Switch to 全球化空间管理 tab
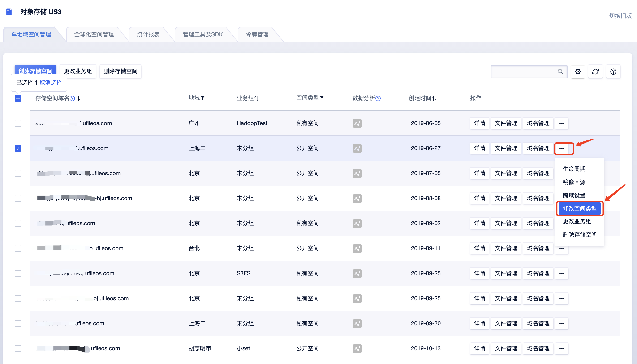This screenshot has height=364, width=637. pyautogui.click(x=94, y=34)
